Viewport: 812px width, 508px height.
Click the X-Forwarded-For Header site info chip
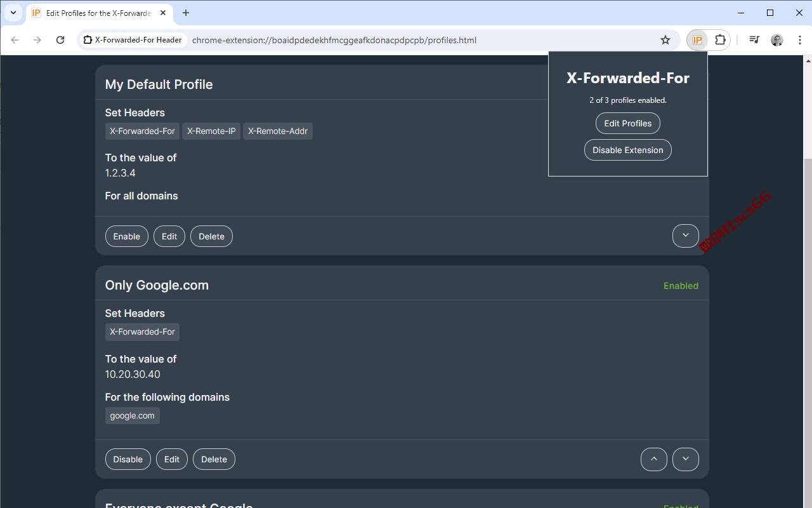[x=133, y=40]
